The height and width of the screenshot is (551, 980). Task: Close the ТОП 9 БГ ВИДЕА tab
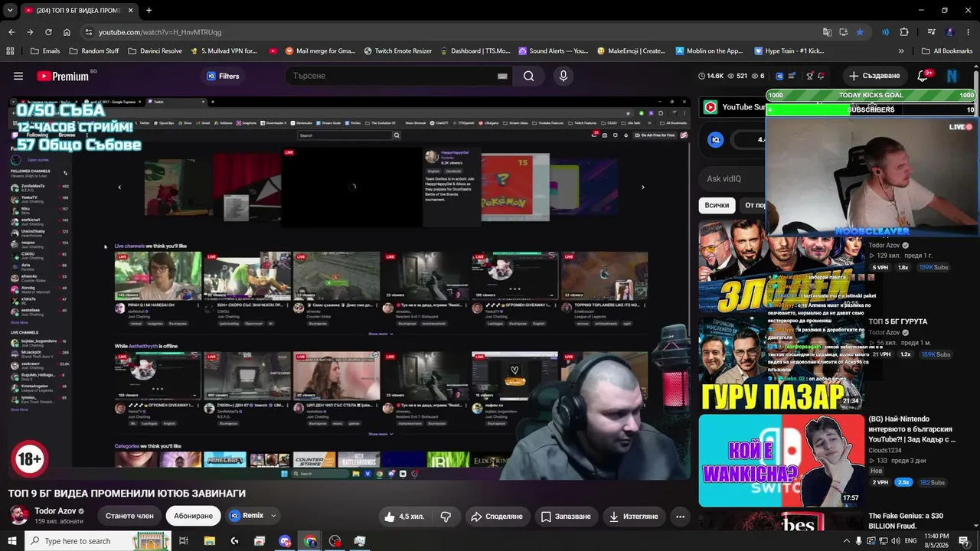[x=131, y=11]
